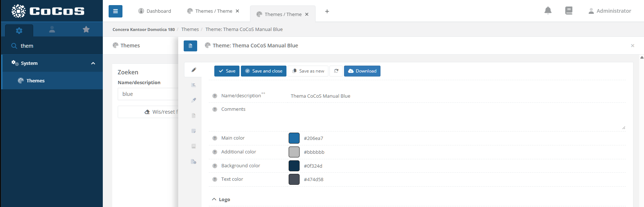Viewport: 644px width, 207px height.
Task: Click the refresh icon button in toolbar
Action: [336, 71]
